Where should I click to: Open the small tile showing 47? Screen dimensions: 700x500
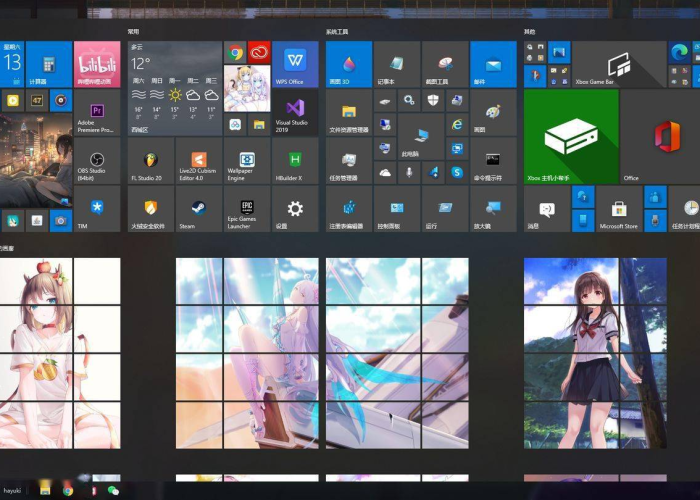click(37, 100)
